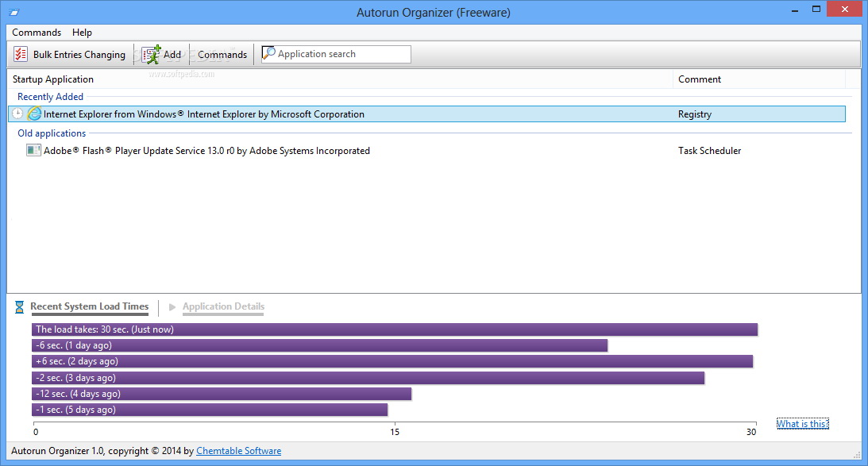The image size is (868, 466).
Task: Open the Commands menu in the menu bar
Action: click(37, 33)
